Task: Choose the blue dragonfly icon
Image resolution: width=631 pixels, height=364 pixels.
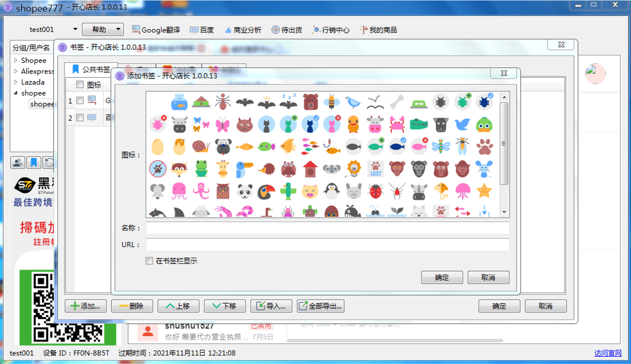Action: coord(441,147)
